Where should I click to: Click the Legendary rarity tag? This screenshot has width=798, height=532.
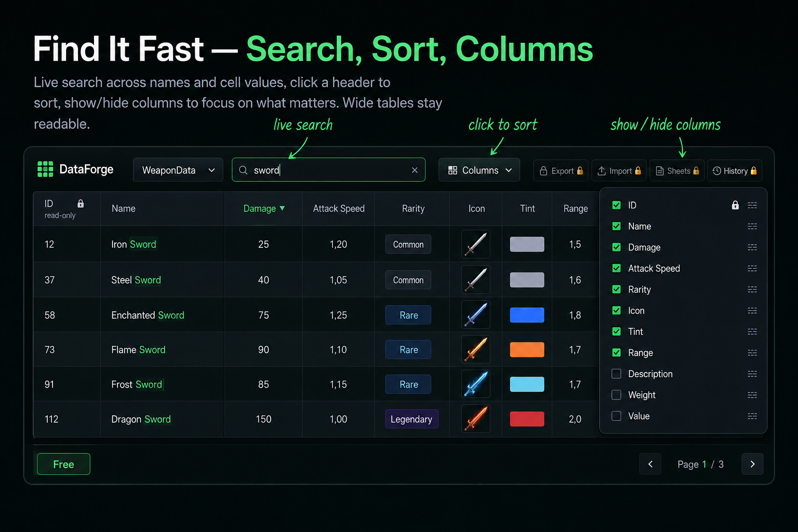411,419
